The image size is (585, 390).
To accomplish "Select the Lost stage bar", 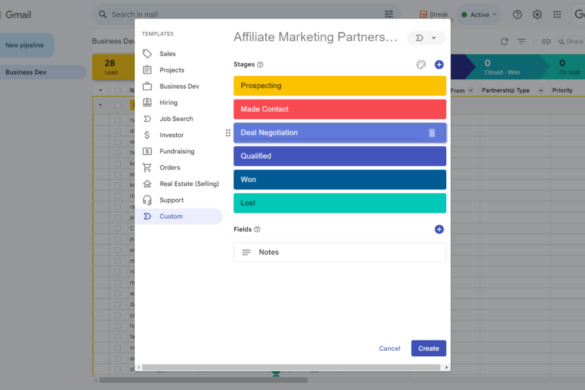I will click(340, 203).
